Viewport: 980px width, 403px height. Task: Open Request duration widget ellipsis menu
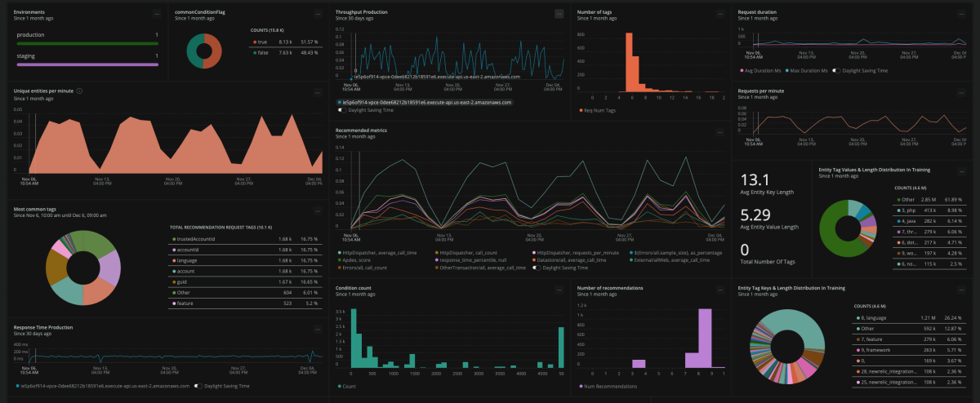click(964, 15)
